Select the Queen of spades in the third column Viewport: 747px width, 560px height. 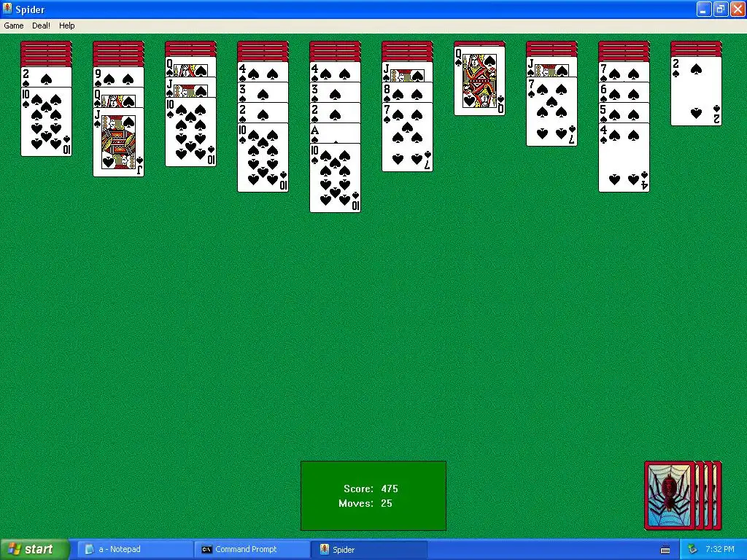[x=190, y=66]
